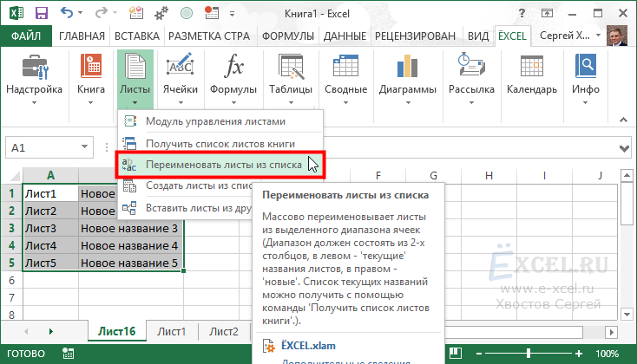Click column H header
This screenshot has width=637, height=364.
(489, 176)
